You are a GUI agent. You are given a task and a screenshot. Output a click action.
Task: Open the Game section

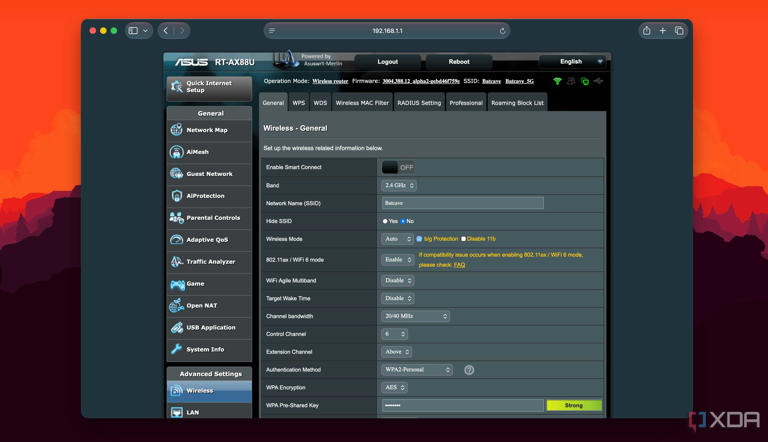pos(209,284)
